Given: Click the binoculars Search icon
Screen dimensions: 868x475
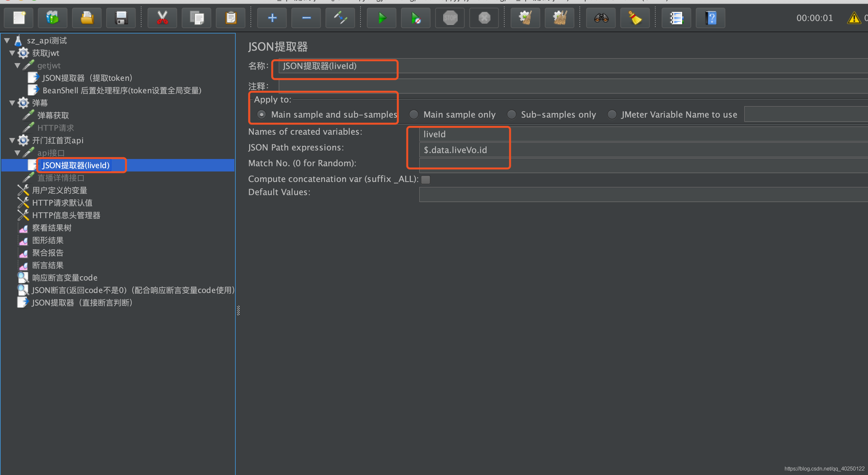Looking at the screenshot, I should point(601,18).
